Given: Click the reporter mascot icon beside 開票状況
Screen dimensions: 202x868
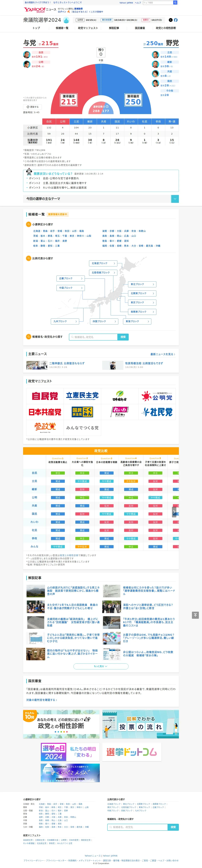Looking at the screenshot, I should tap(29, 172).
